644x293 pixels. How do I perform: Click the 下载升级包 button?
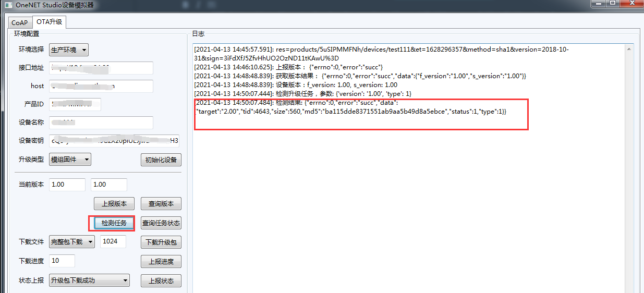[161, 242]
